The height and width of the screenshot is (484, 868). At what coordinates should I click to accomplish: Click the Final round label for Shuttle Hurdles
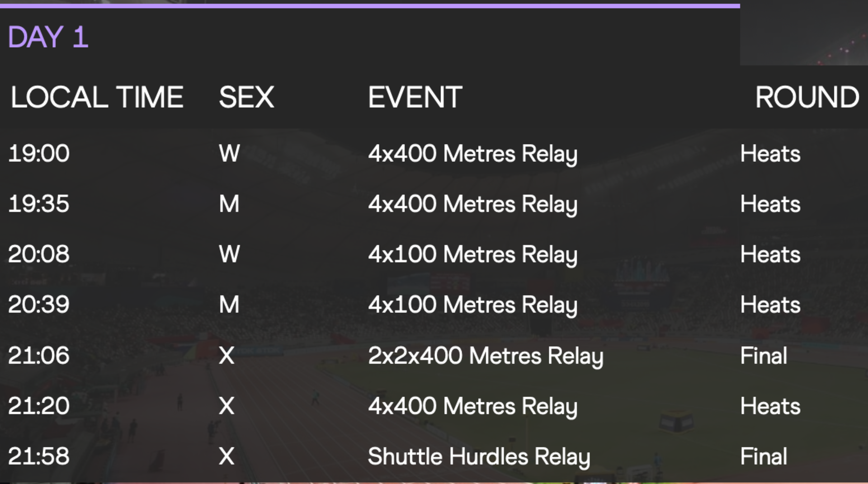click(764, 456)
